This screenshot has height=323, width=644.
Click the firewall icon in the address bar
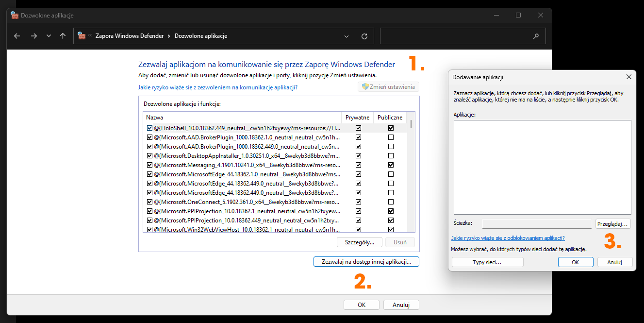click(82, 36)
